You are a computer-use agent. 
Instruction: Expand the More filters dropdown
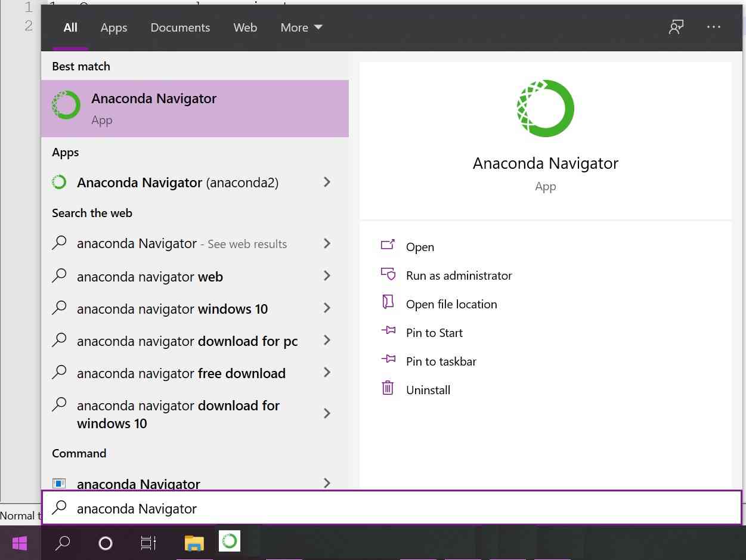coord(301,27)
